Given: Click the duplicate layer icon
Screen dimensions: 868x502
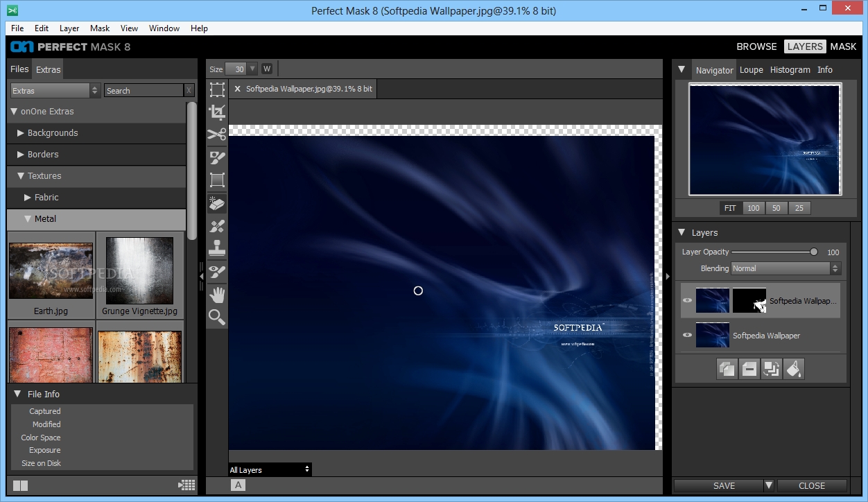Looking at the screenshot, I should pyautogui.click(x=727, y=369).
